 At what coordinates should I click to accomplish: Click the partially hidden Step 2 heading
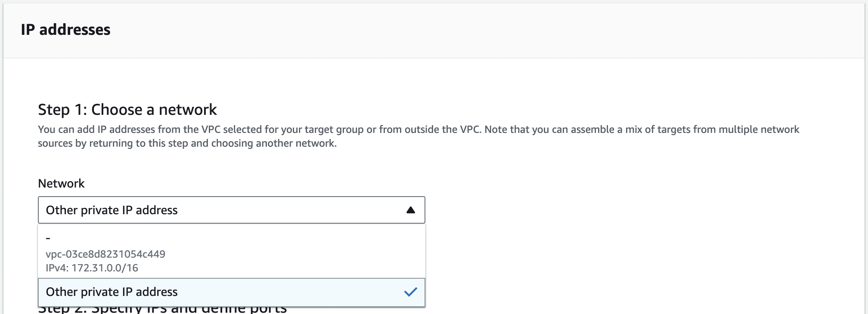[x=162, y=310]
